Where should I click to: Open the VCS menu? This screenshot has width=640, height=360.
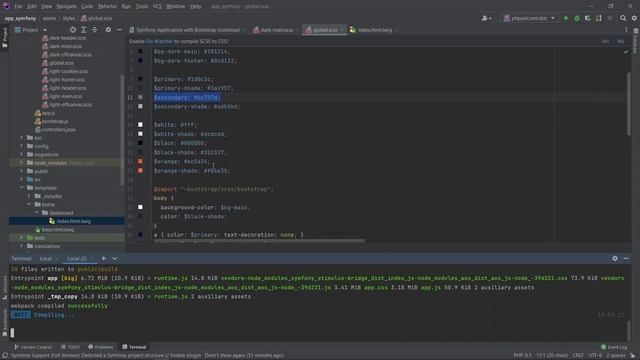click(157, 6)
